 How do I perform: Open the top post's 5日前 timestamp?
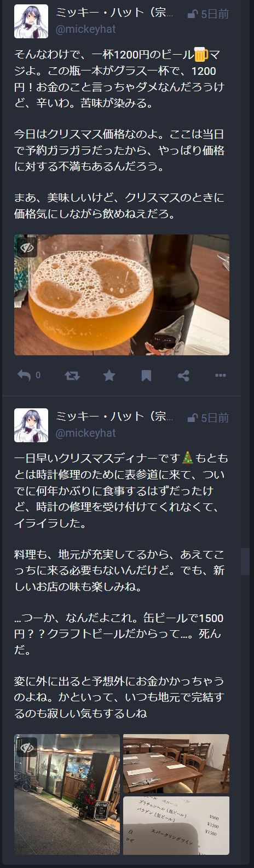[x=215, y=14]
